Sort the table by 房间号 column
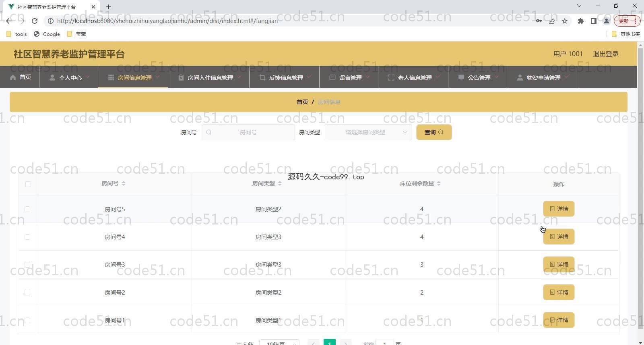644x345 pixels. coord(124,183)
